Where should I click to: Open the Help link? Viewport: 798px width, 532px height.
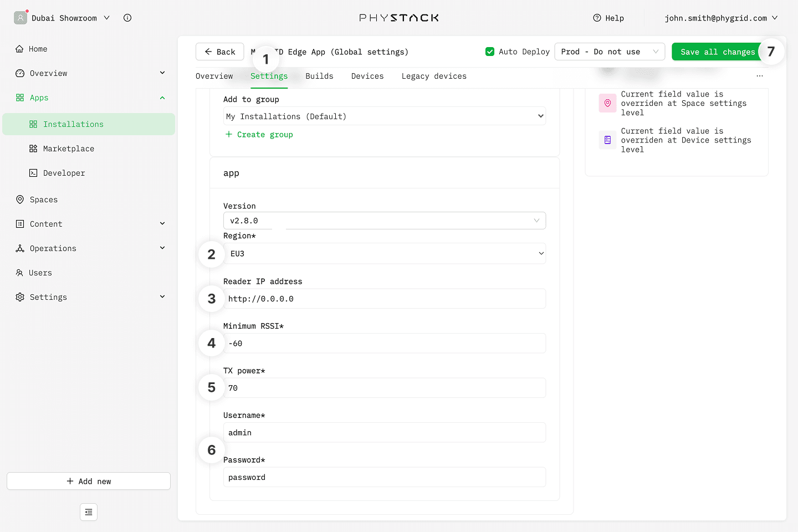[x=608, y=18]
